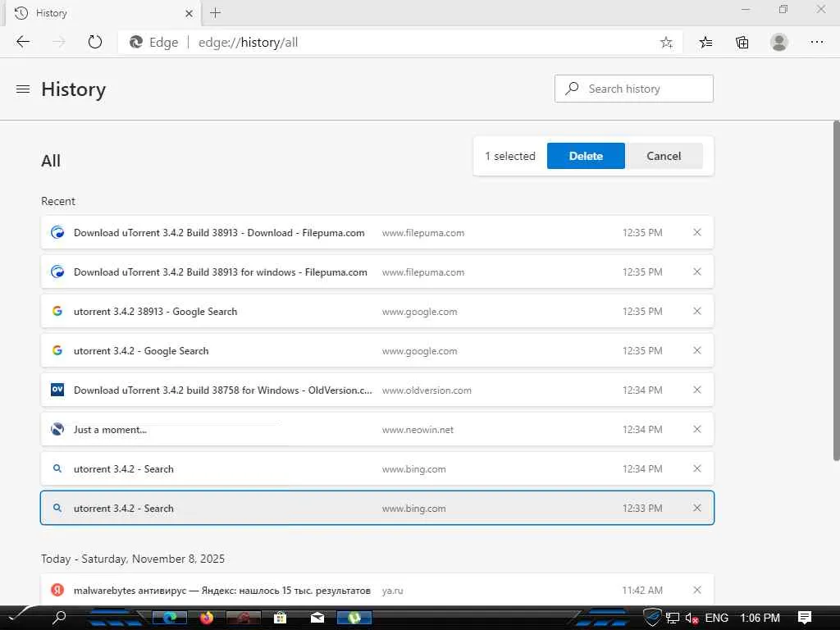Open the 'Just a moment...' entry
The height and width of the screenshot is (630, 840).
coord(110,430)
